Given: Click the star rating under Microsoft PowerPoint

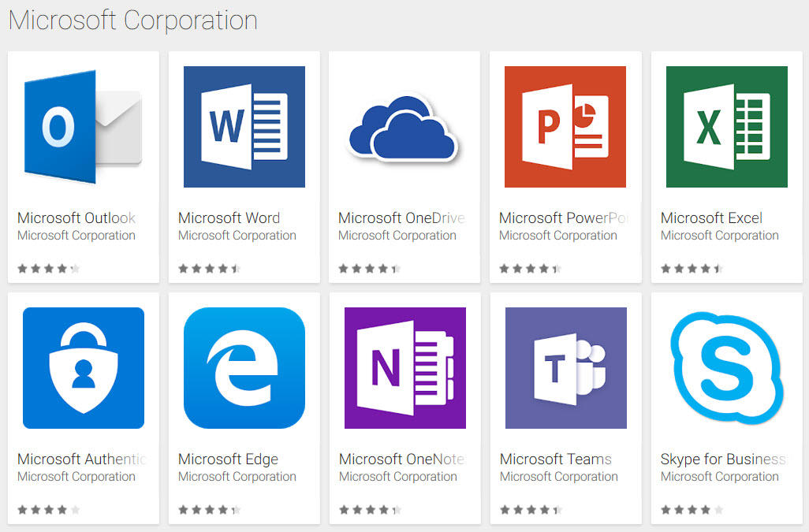Looking at the screenshot, I should 530,269.
